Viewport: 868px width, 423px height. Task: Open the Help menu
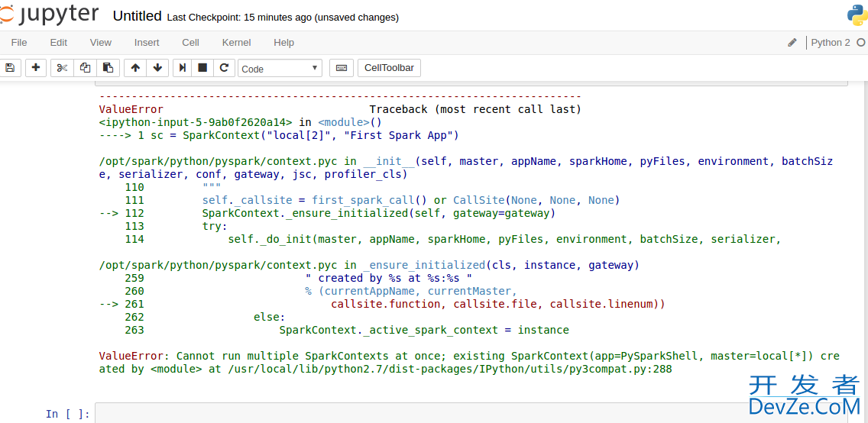click(284, 43)
